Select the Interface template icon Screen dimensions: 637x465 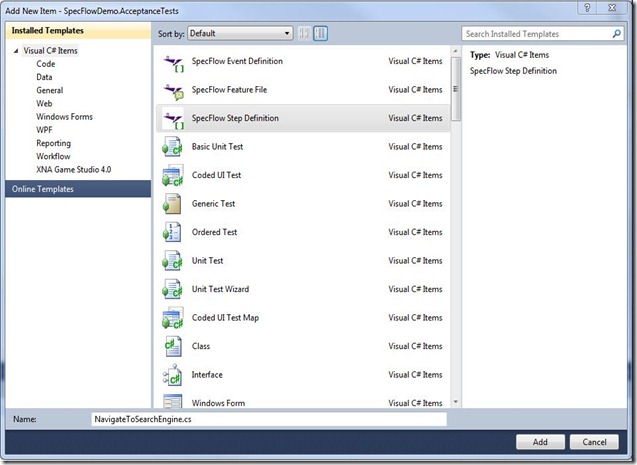pyautogui.click(x=173, y=375)
